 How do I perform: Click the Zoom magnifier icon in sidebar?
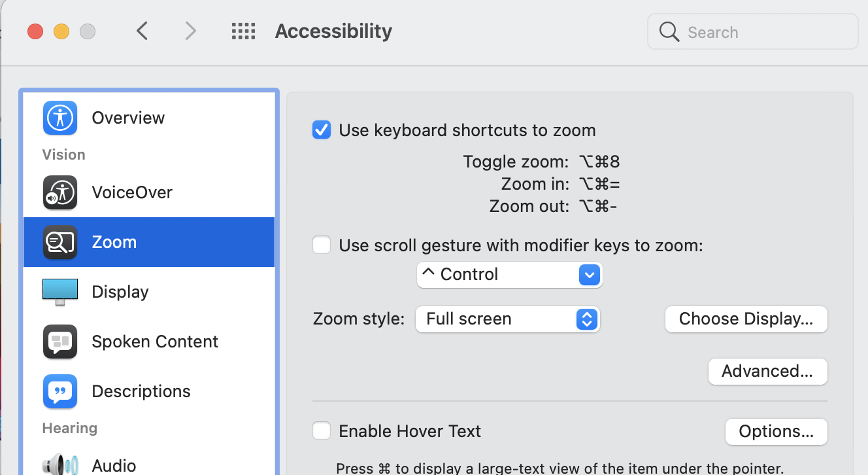(60, 242)
